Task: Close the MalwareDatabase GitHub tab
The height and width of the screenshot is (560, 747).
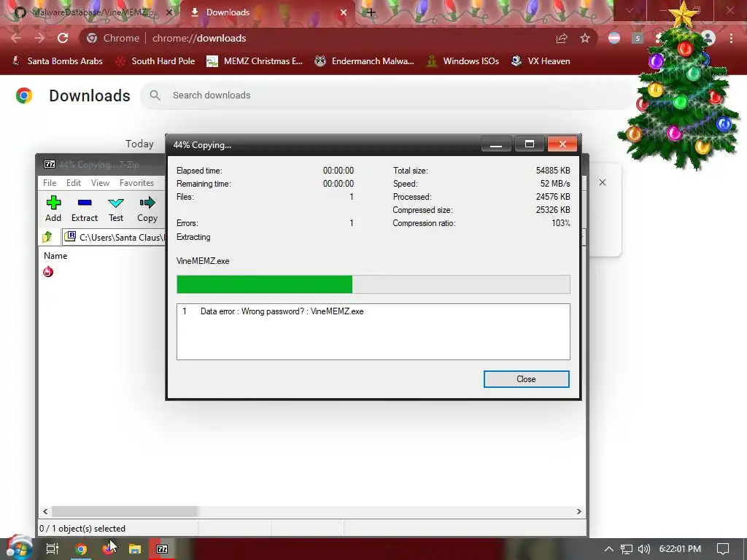Action: (x=169, y=12)
